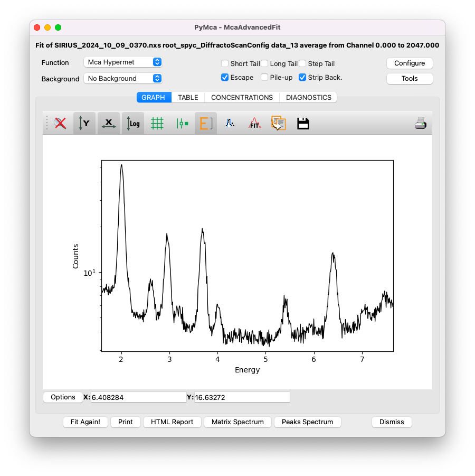Click the Tools button

pos(410,79)
